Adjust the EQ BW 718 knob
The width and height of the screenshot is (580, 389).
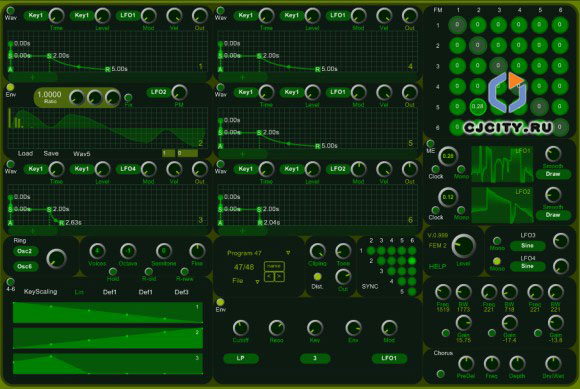pyautogui.click(x=509, y=292)
